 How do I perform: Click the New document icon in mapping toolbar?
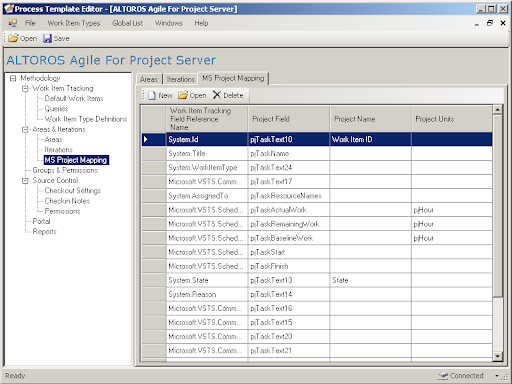click(152, 95)
